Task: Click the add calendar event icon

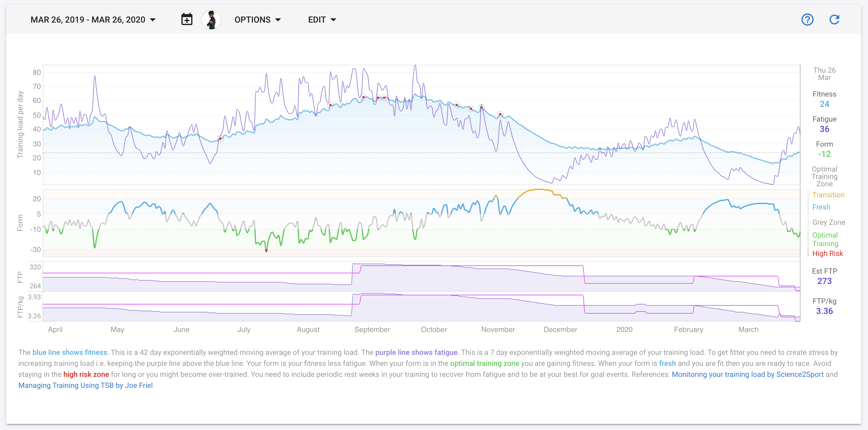Action: (187, 20)
